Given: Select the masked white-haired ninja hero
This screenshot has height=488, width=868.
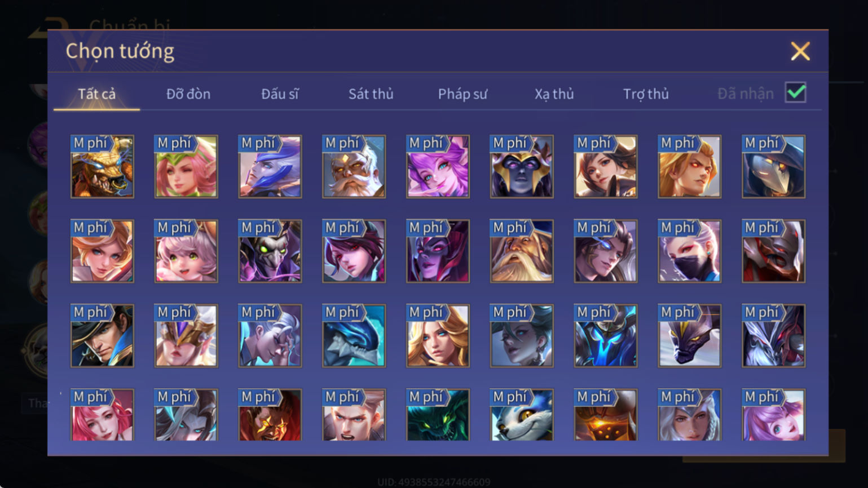Looking at the screenshot, I should click(x=689, y=251).
